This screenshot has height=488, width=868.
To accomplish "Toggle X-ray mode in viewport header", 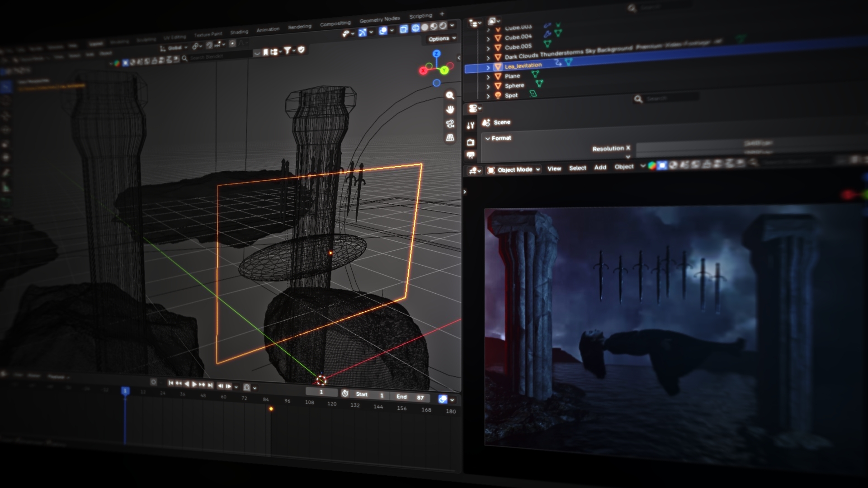I will click(404, 29).
